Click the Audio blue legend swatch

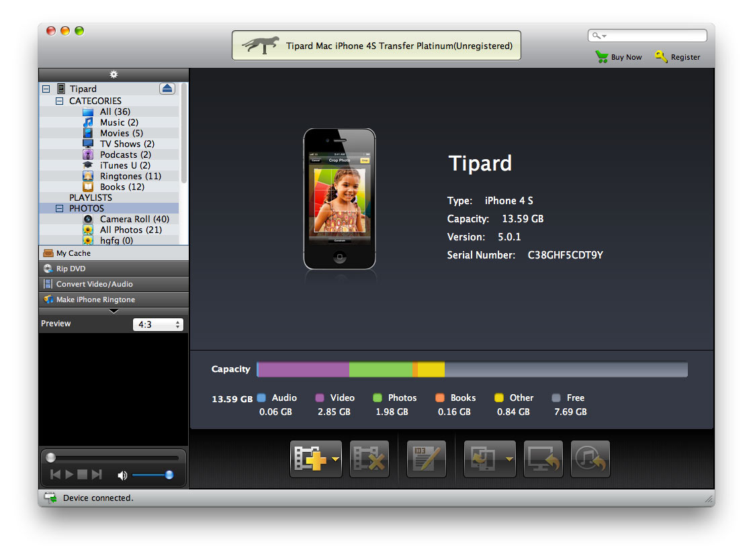click(x=261, y=398)
